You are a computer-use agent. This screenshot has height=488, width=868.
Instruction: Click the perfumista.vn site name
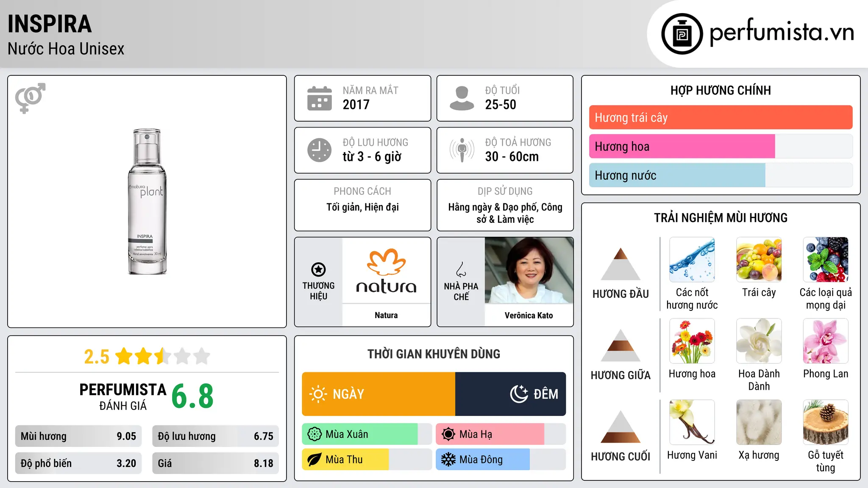tap(782, 32)
